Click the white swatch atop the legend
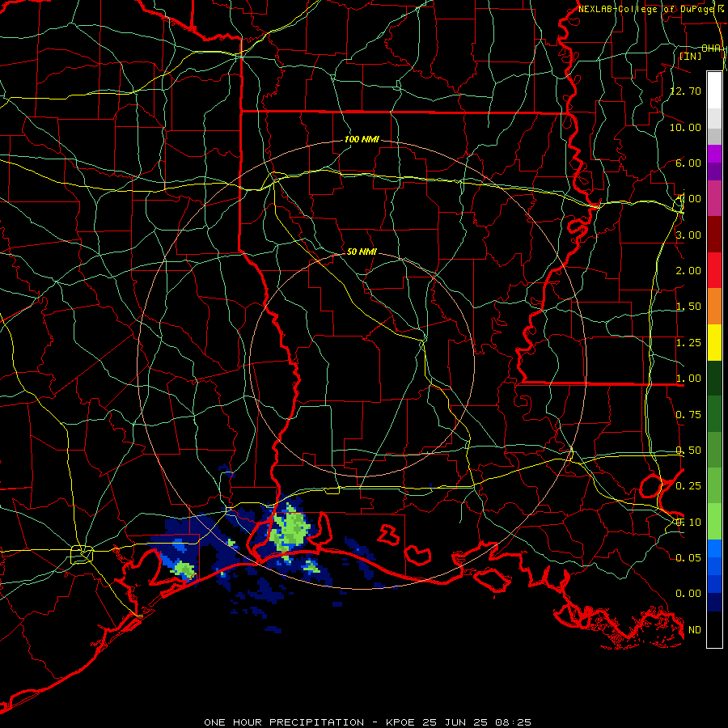The image size is (728, 728). 714,91
